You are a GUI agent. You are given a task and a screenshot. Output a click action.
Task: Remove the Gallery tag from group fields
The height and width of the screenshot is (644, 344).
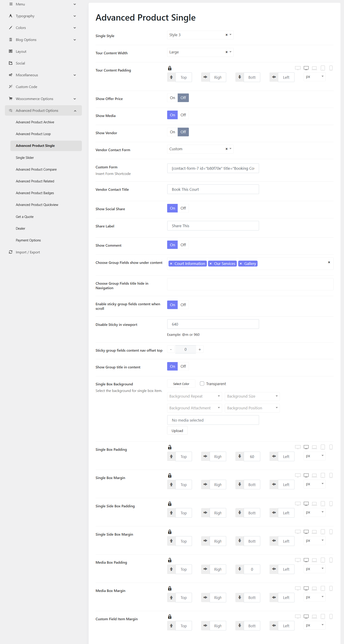[241, 264]
